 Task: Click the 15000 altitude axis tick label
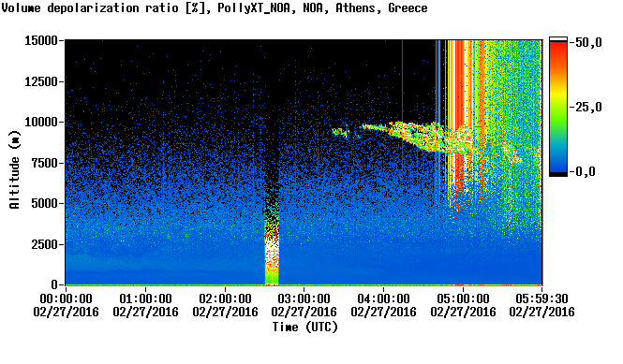(41, 40)
